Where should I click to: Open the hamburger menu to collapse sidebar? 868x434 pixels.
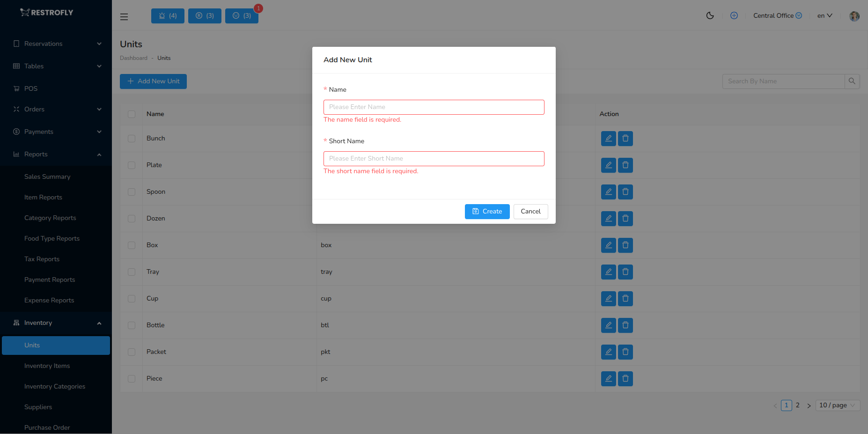tap(124, 16)
